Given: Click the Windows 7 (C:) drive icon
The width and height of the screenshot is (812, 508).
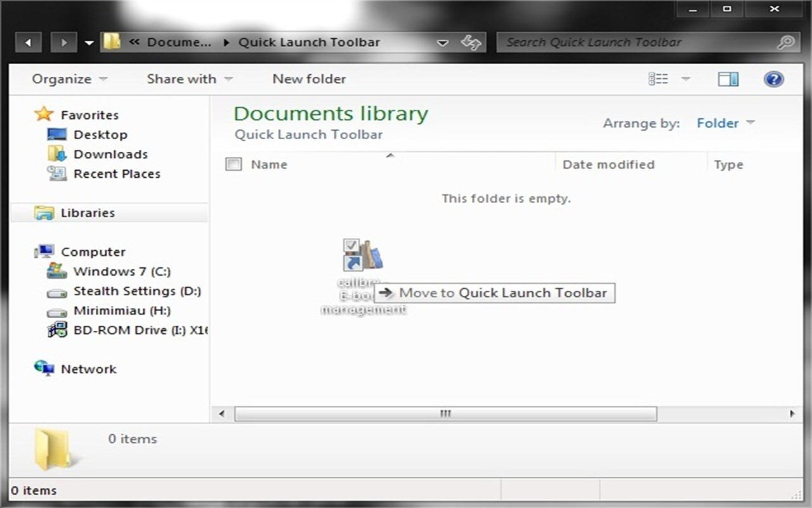Looking at the screenshot, I should [56, 271].
